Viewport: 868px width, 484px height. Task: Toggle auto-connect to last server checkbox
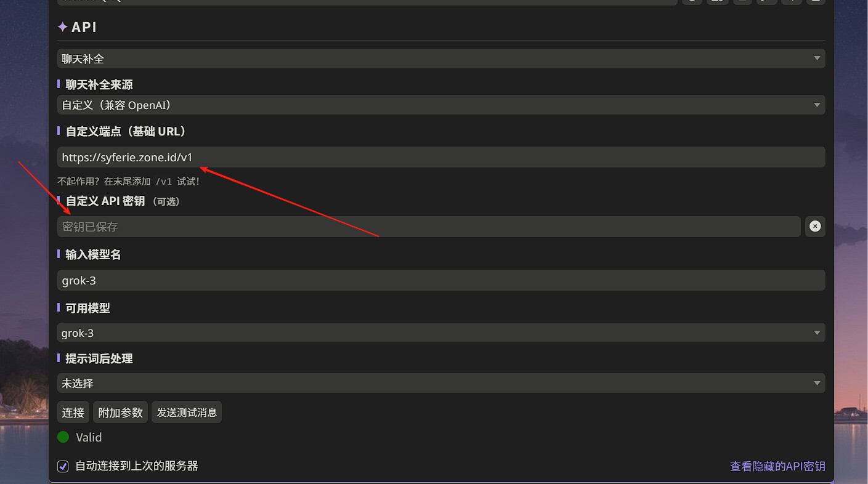click(x=63, y=466)
